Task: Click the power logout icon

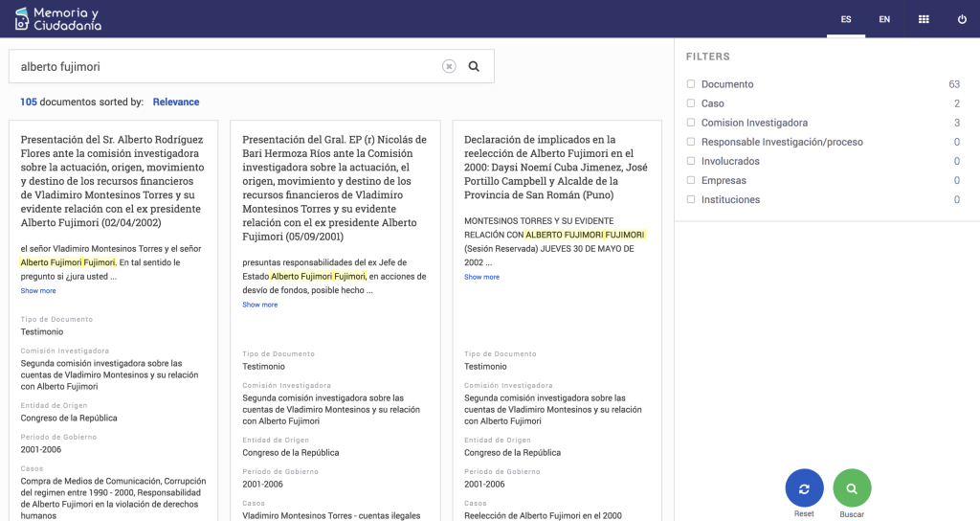Action: point(962,19)
